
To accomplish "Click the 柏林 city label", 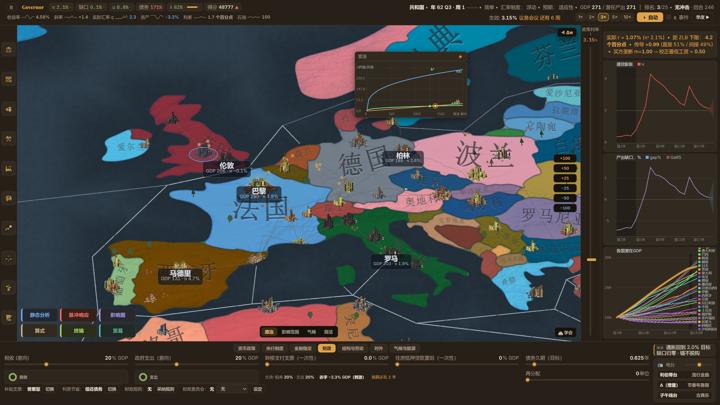I will click(x=402, y=158).
